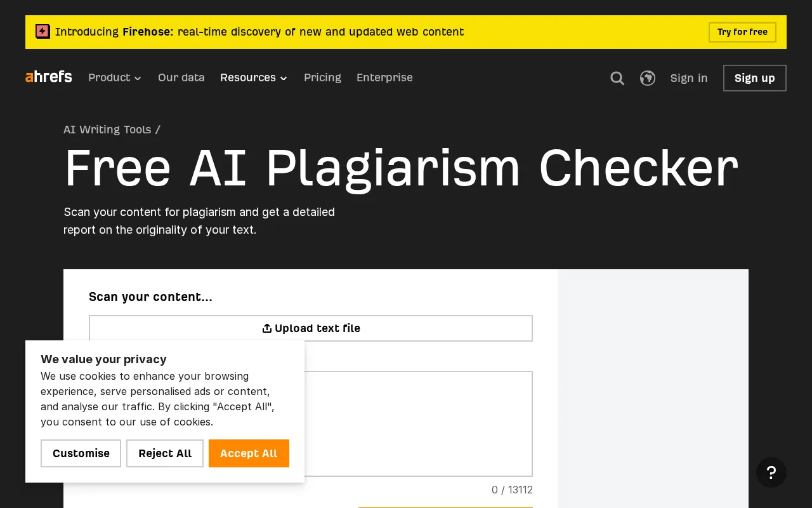Image resolution: width=812 pixels, height=508 pixels.
Task: Click the Firehose announcement banner text
Action: pyautogui.click(x=259, y=32)
